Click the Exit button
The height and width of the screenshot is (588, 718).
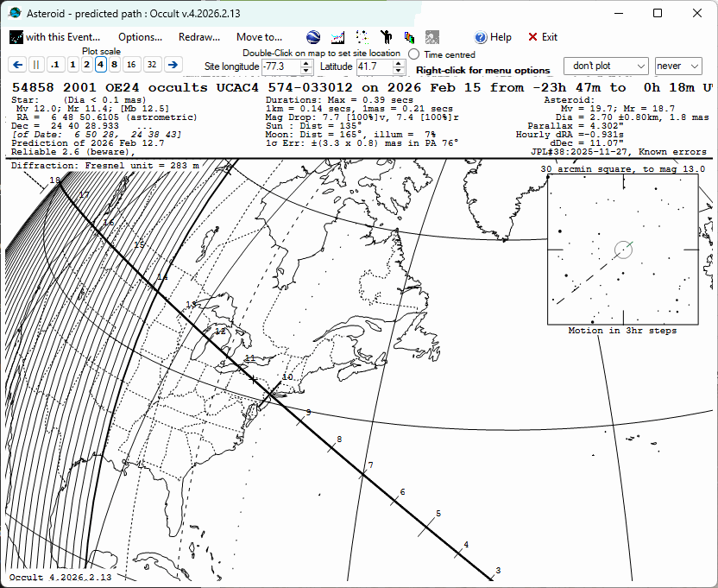543,37
